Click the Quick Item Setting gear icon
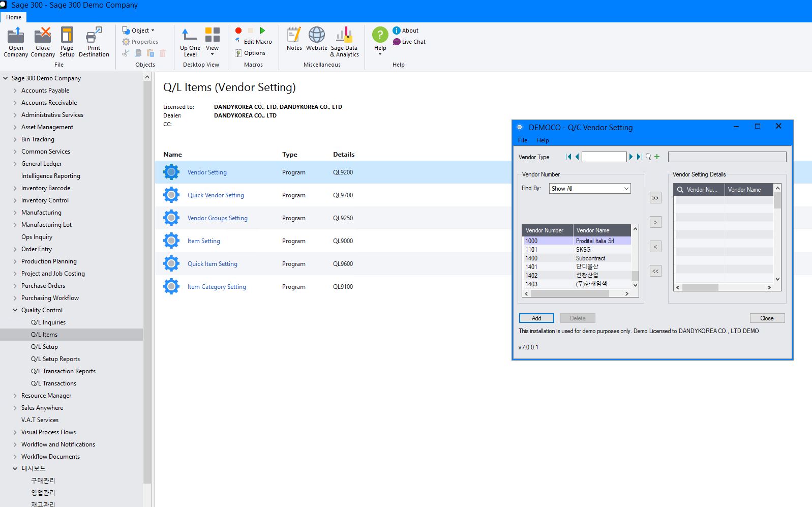Viewport: 812px width, 507px height. 171,263
